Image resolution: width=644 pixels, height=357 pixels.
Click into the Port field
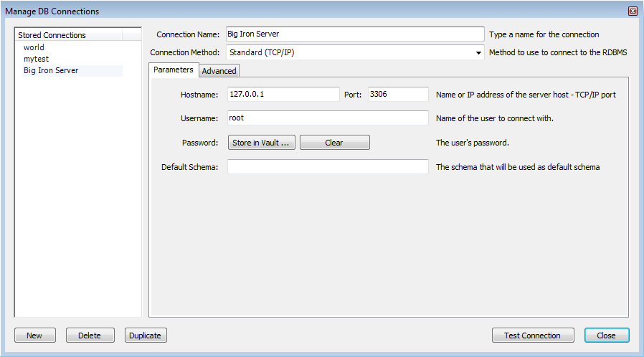click(398, 94)
